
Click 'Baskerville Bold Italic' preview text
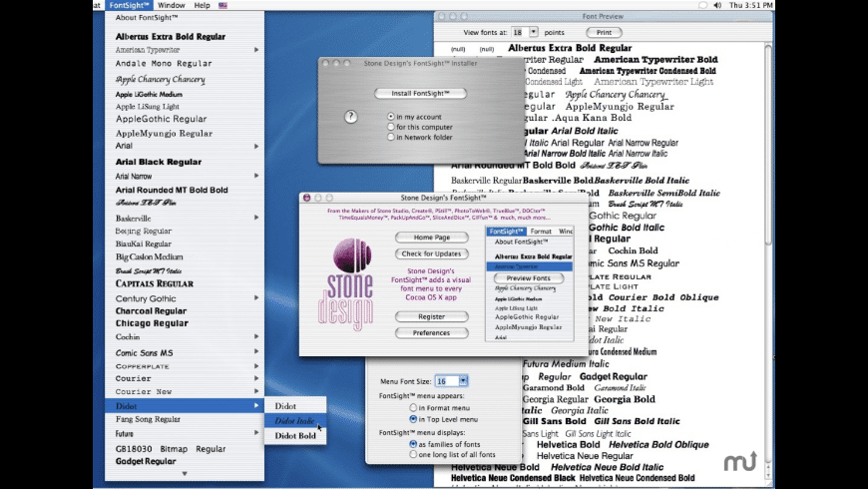point(642,181)
